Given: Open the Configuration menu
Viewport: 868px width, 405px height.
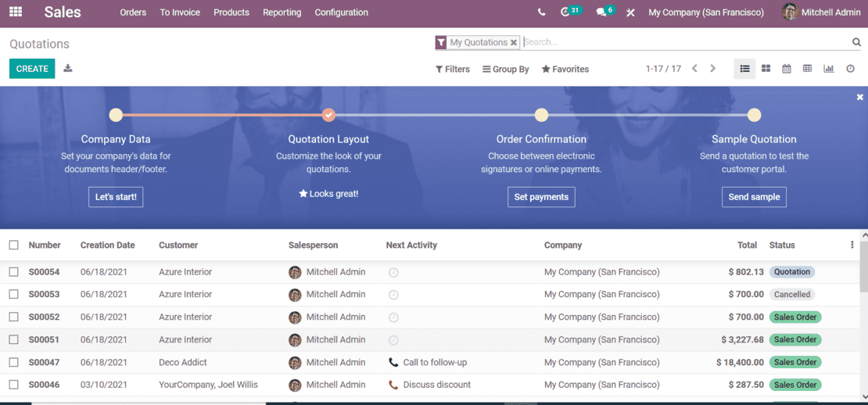Looking at the screenshot, I should [x=341, y=13].
